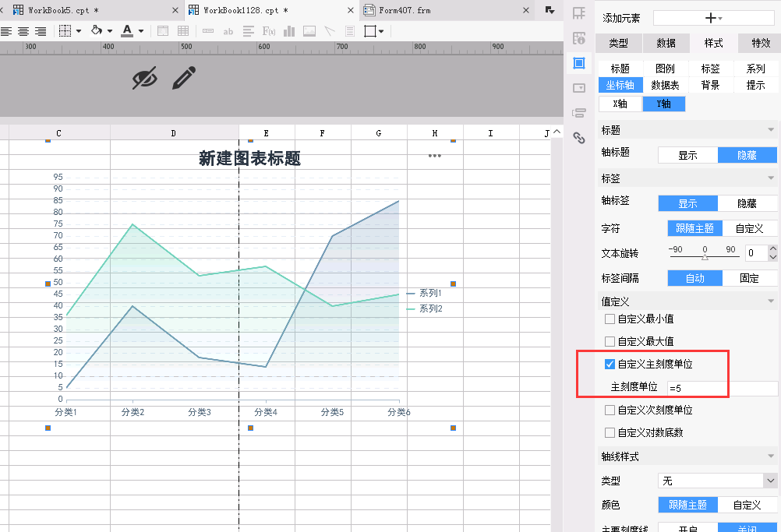The width and height of the screenshot is (781, 532).
Task: Open the 标题 style button
Action: pyautogui.click(x=620, y=69)
